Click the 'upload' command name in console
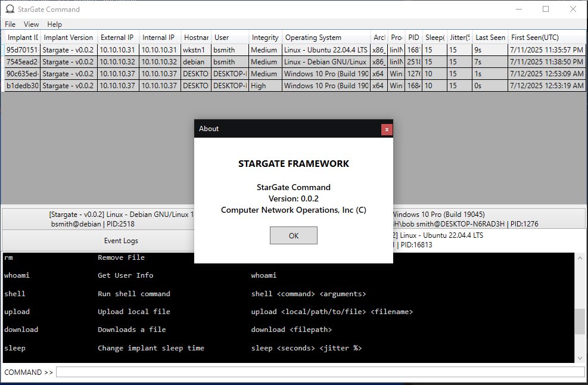This screenshot has width=588, height=385. click(17, 312)
